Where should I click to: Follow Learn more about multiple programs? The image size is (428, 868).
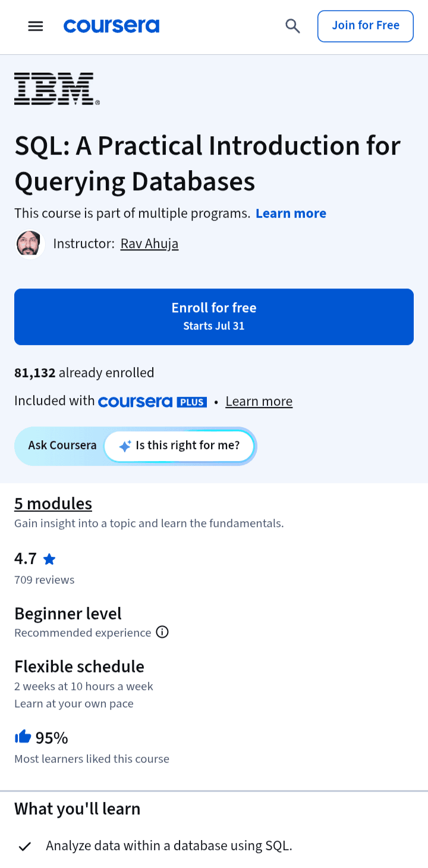pos(291,214)
